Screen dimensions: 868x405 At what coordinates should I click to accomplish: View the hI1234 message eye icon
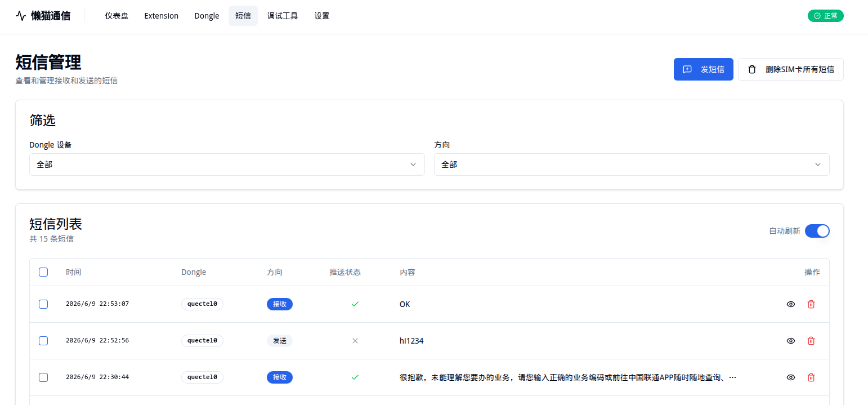[x=791, y=341]
